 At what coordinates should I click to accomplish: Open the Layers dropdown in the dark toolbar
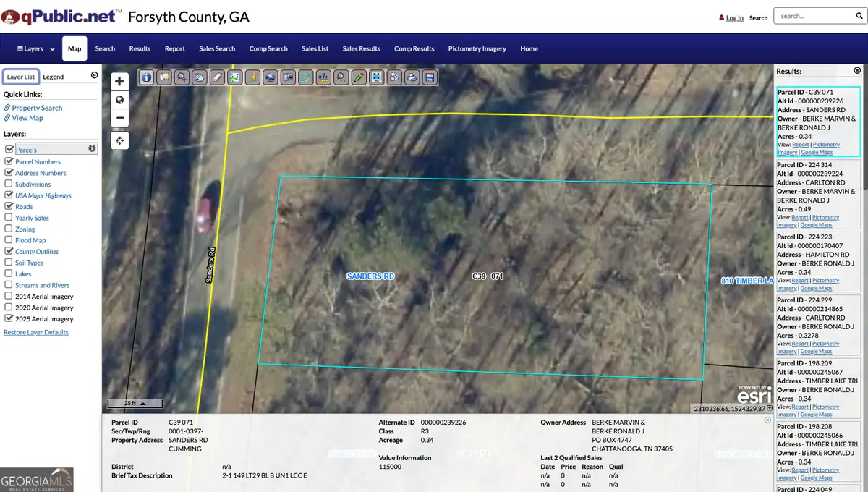33,48
